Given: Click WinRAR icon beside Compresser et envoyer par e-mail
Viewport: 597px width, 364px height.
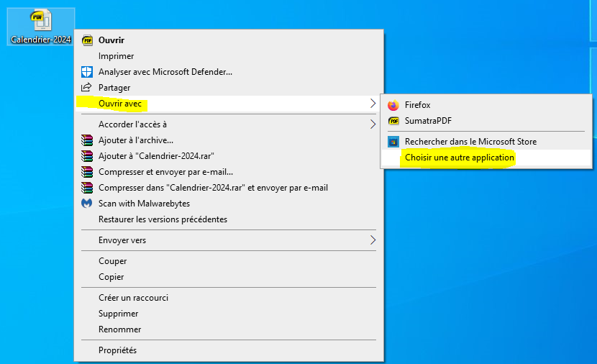Looking at the screenshot, I should tap(87, 172).
